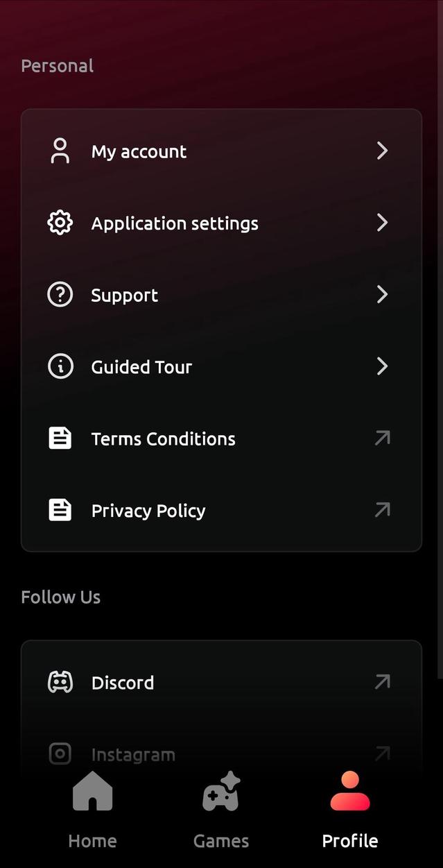Click the Instagram logo icon
Image resolution: width=443 pixels, height=868 pixels.
click(60, 754)
